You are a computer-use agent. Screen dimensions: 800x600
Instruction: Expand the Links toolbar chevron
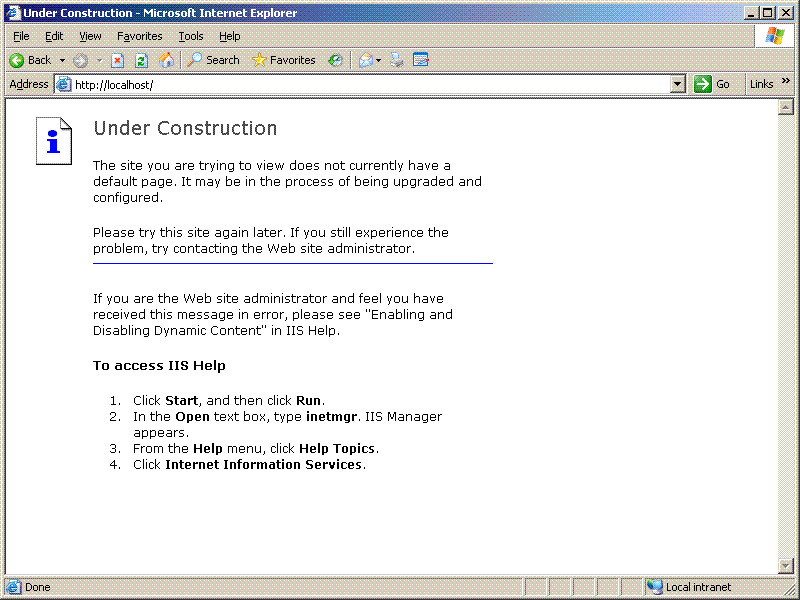pyautogui.click(x=786, y=81)
